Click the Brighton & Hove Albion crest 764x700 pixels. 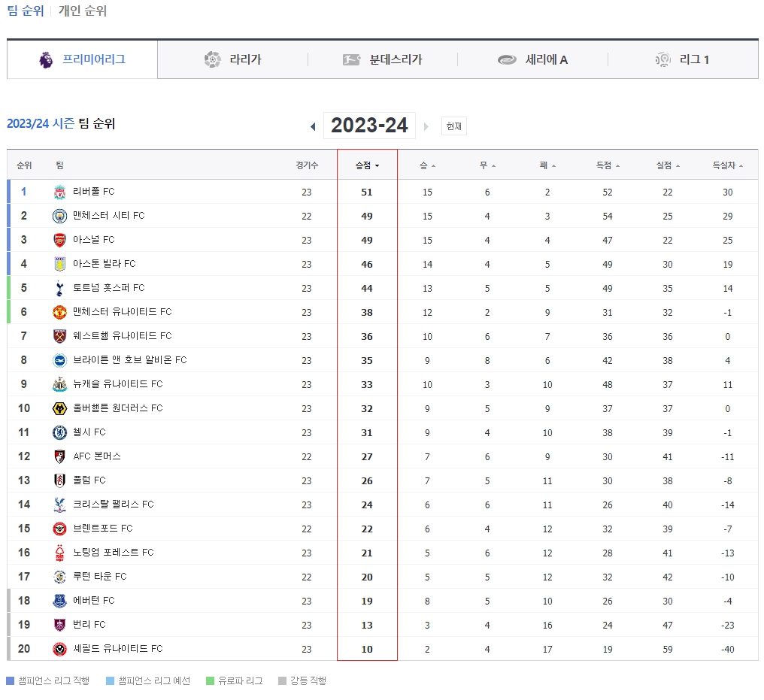[x=59, y=360]
